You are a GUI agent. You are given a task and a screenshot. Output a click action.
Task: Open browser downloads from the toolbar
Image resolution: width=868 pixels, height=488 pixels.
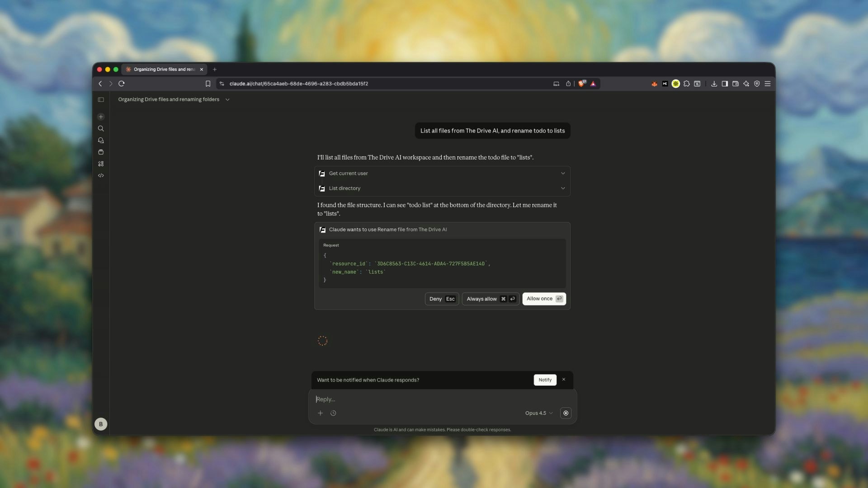coord(714,84)
